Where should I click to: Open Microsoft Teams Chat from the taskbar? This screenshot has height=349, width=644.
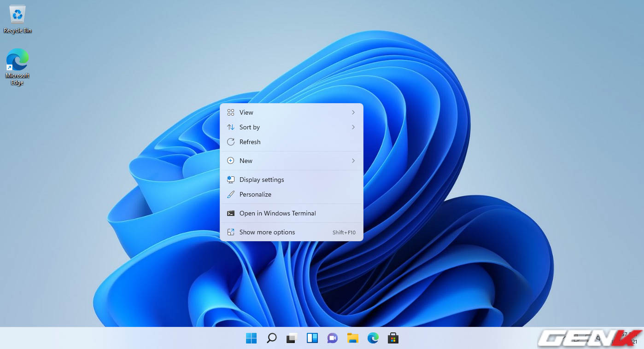pos(332,338)
